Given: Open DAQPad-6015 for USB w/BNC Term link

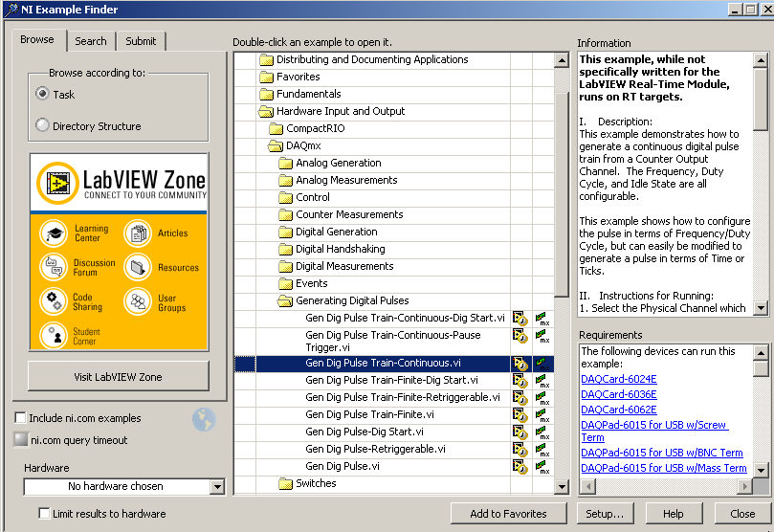Looking at the screenshot, I should click(662, 453).
